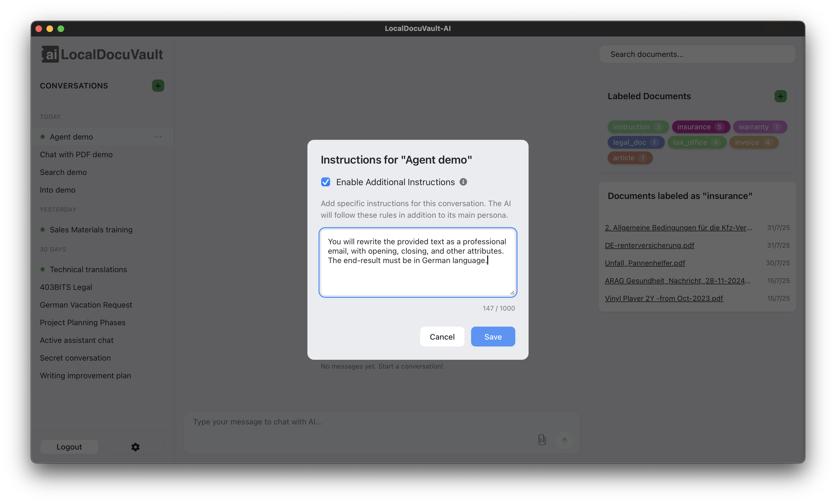The width and height of the screenshot is (836, 504).
Task: Click the star icon next to Agent demo
Action: pos(43,137)
